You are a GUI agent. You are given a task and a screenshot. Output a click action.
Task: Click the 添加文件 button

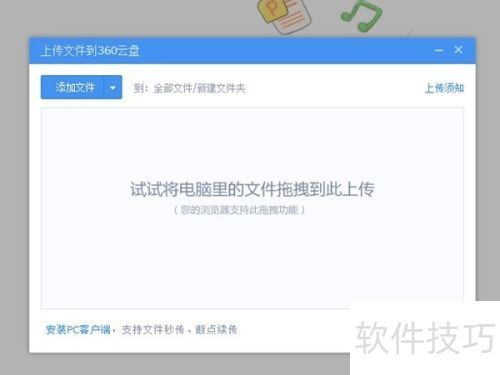tap(73, 87)
